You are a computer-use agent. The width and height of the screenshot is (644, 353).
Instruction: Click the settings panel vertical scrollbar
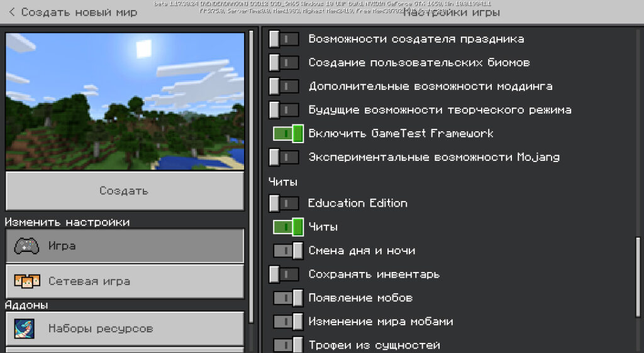pos(638,283)
